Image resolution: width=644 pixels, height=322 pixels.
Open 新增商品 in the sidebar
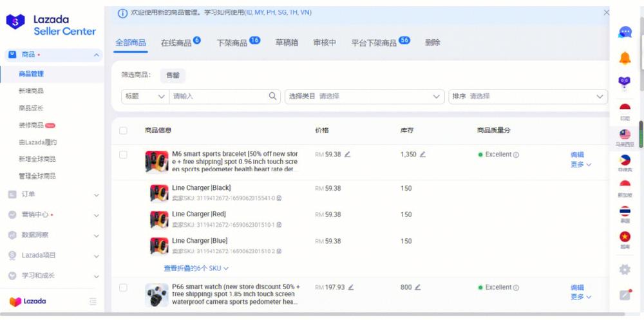click(x=31, y=91)
